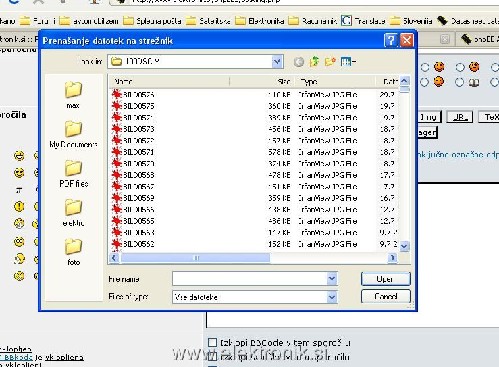Pick the book icon in the message icons
Screen dimensions: 499x367
coord(474,82)
